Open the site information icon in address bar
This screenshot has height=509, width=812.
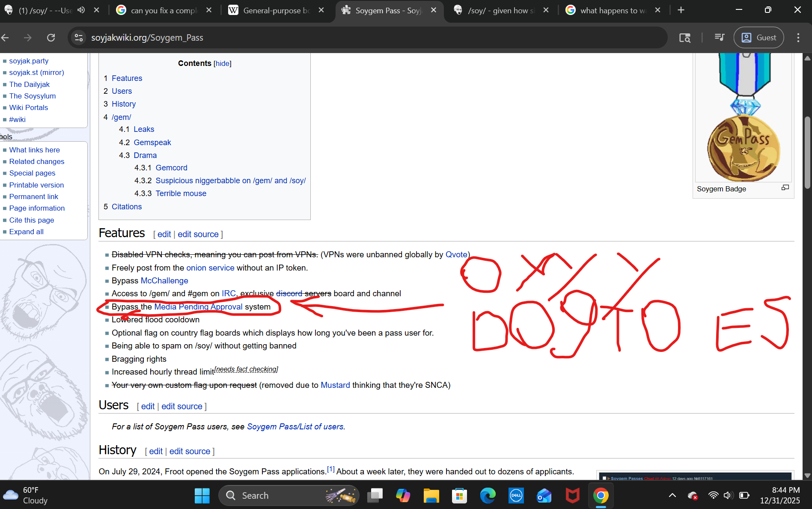[x=78, y=38]
